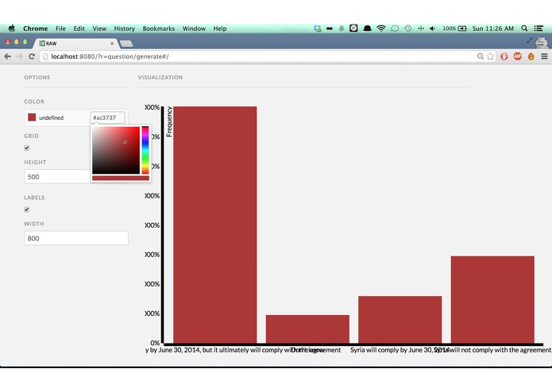Click the Frequency axis label
552x392 pixels.
[169, 121]
